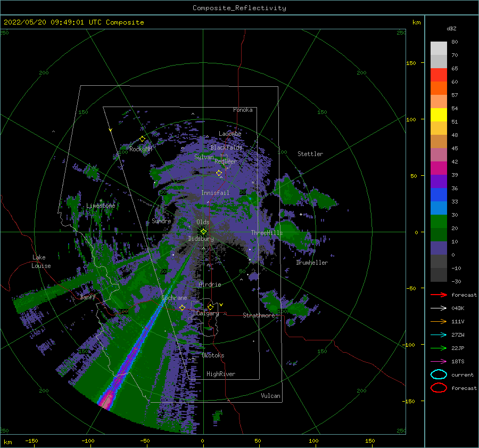Image resolution: width=479 pixels, height=448 pixels.
Task: Click the red forecast ellipse icon
Action: (x=439, y=388)
